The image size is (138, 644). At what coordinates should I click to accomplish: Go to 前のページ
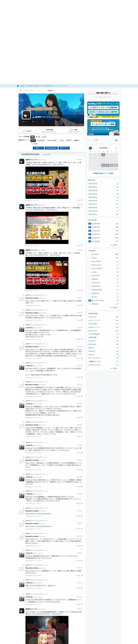coord(38,148)
